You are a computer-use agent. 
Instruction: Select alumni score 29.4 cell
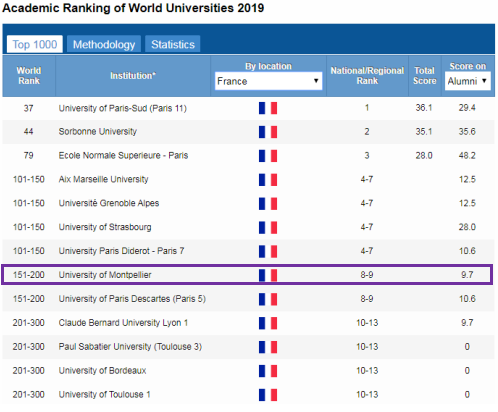467,108
